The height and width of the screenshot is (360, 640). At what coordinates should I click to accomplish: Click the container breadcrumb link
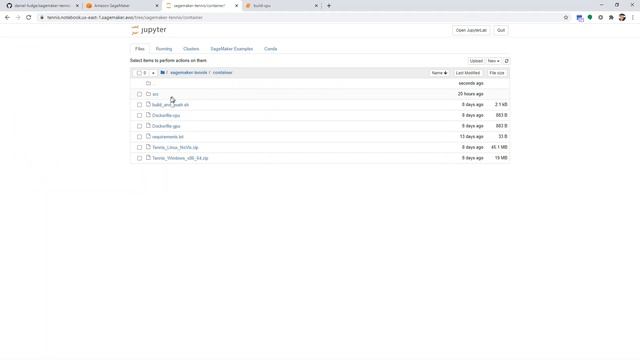coord(222,73)
